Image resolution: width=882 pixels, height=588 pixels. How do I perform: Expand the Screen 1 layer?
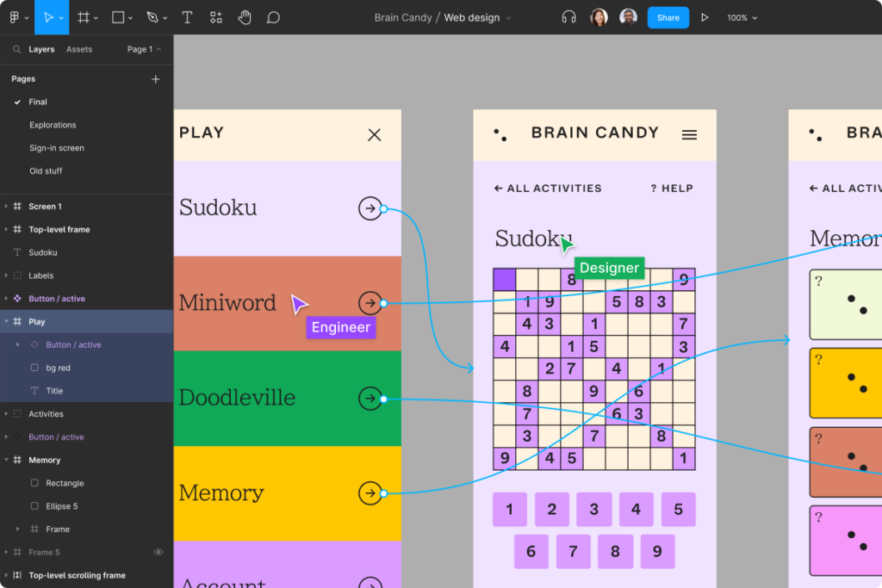point(6,207)
